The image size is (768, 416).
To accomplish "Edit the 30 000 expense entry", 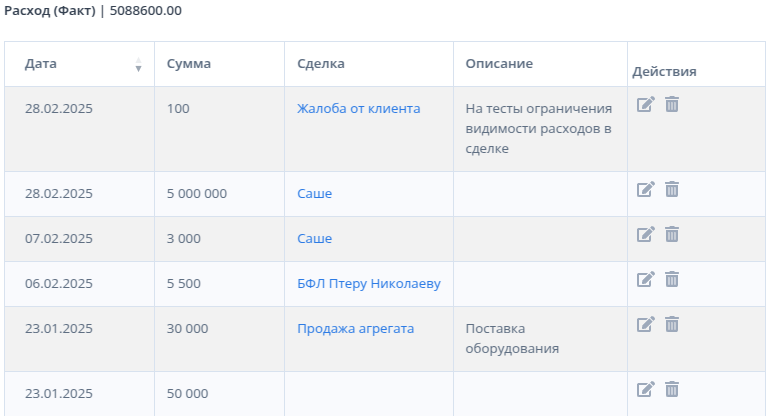I will pyautogui.click(x=646, y=324).
